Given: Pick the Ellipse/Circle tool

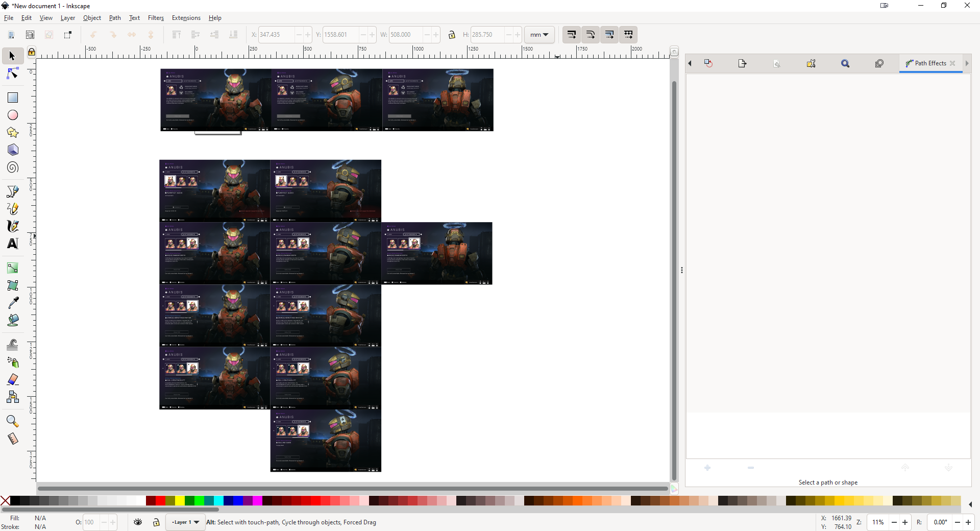Looking at the screenshot, I should point(13,115).
